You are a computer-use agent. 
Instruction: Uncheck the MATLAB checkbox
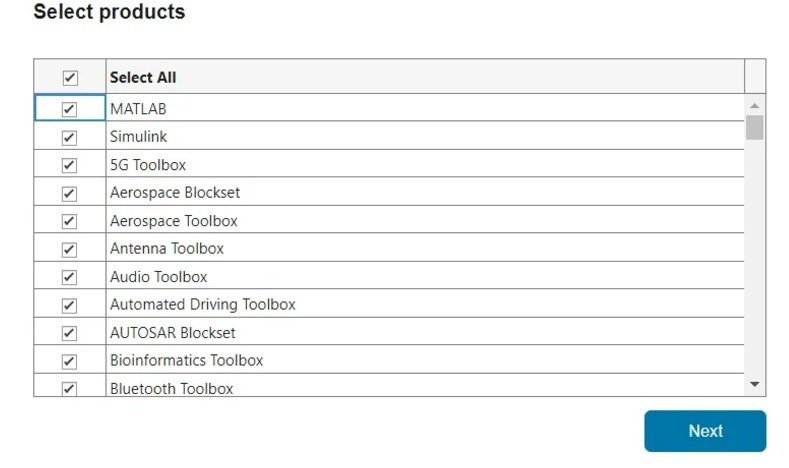coord(70,109)
